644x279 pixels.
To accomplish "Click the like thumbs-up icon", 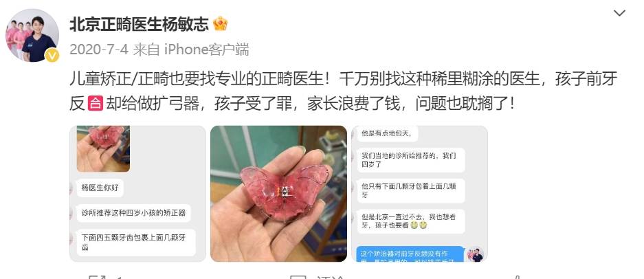I will click(517, 277).
